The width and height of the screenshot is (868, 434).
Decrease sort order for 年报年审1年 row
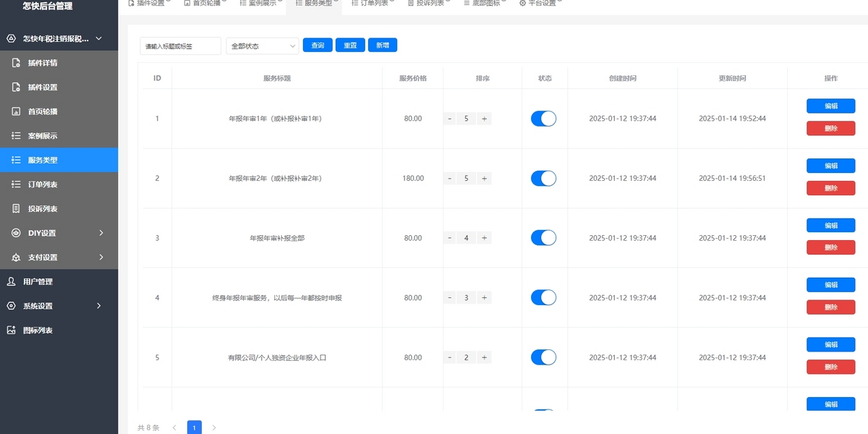[x=449, y=119]
